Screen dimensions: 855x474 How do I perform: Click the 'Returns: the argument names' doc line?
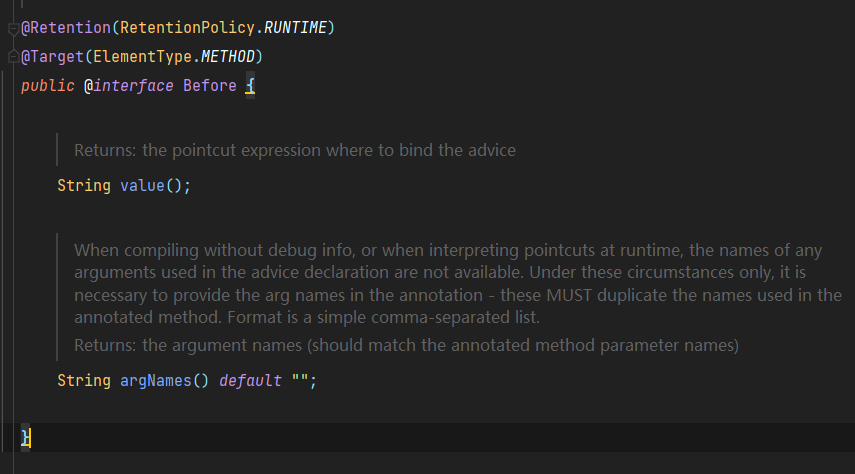coord(406,346)
